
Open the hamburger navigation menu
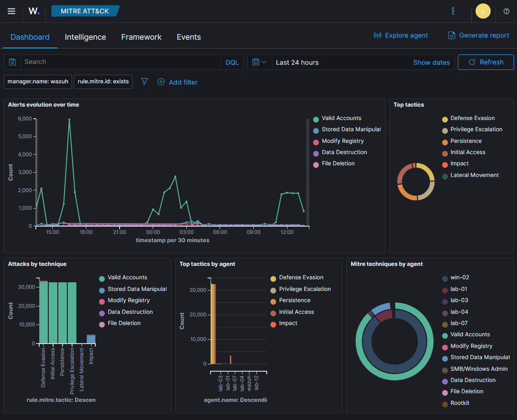tap(12, 11)
